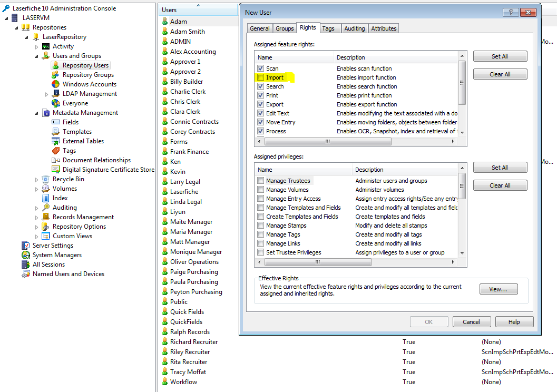This screenshot has height=392, width=557.
Task: Expand the LDAP Management node
Action: (x=46, y=94)
